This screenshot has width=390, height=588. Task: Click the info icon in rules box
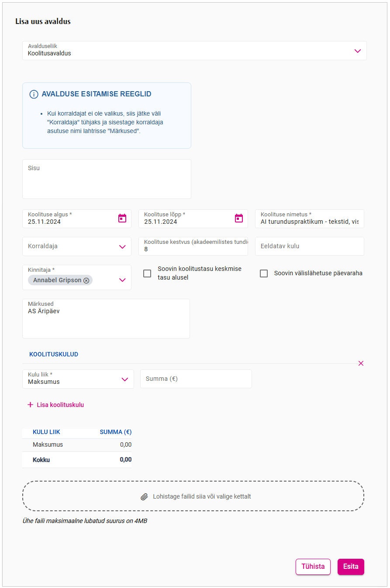pos(34,94)
